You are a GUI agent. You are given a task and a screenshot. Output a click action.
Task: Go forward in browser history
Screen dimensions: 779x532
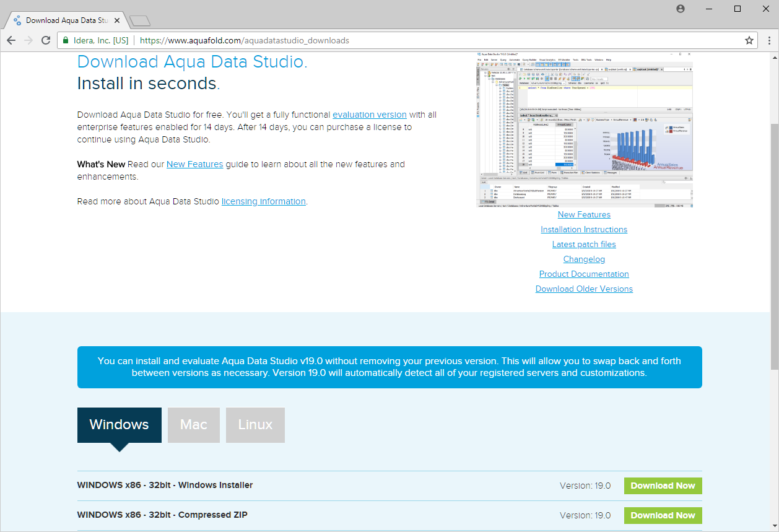click(28, 40)
